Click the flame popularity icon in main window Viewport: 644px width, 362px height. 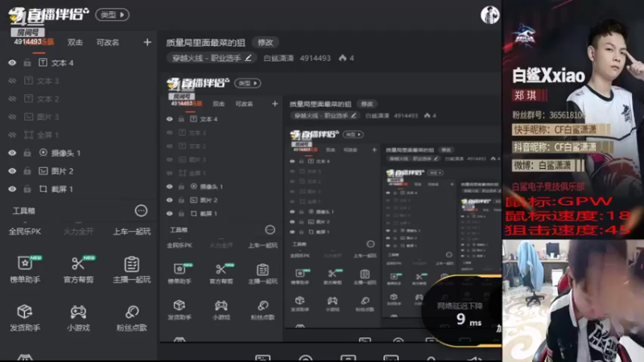coord(343,58)
